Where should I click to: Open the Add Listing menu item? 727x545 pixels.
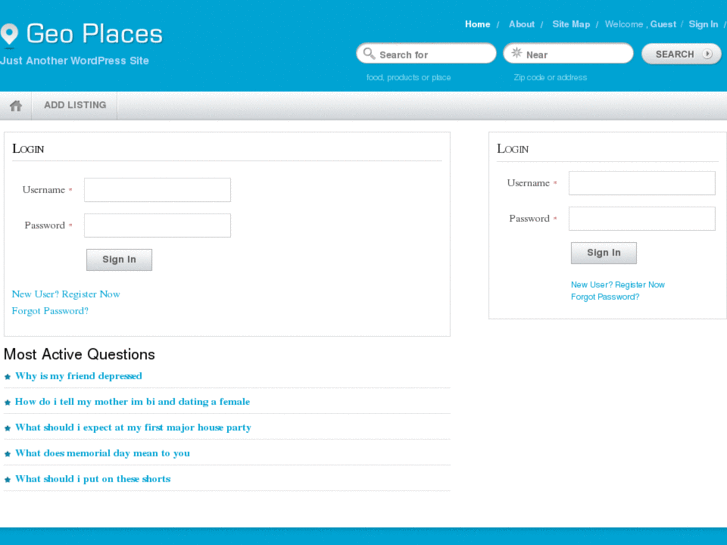pos(75,105)
